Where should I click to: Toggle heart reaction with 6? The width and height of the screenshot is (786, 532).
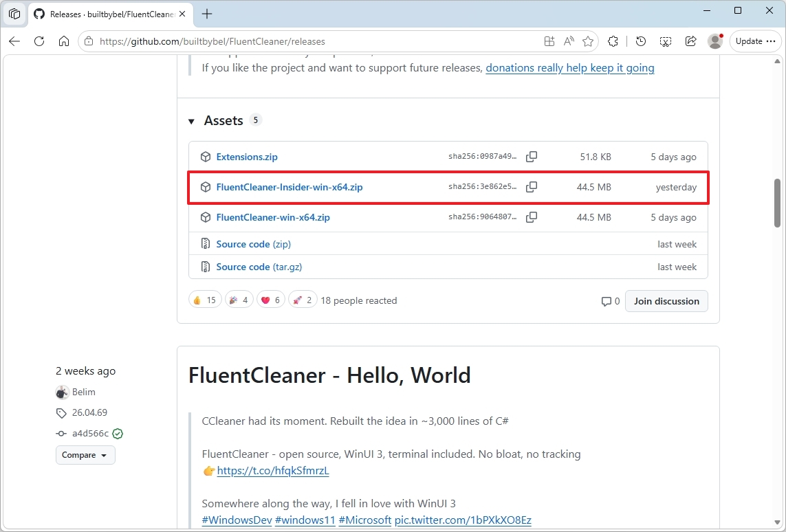point(271,300)
